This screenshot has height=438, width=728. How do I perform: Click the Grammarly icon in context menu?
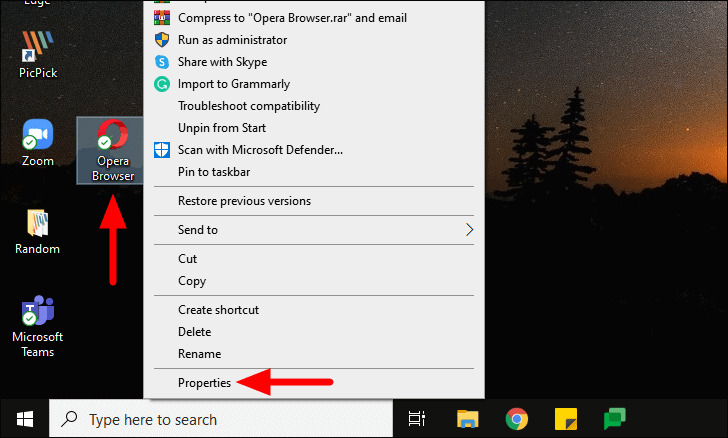(x=162, y=84)
